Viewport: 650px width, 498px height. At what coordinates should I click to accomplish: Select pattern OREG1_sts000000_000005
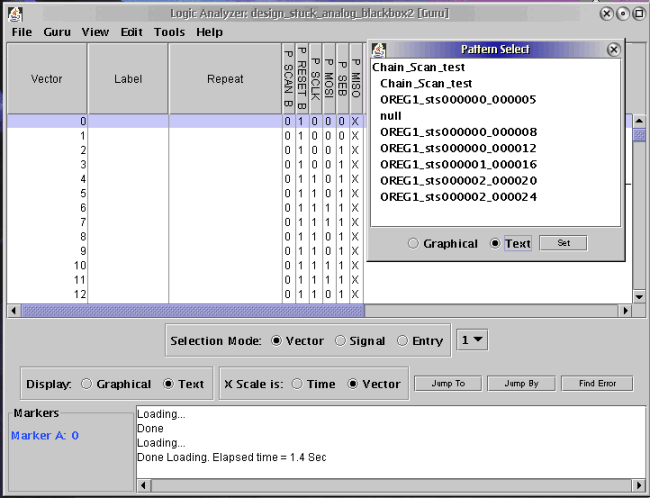(458, 100)
